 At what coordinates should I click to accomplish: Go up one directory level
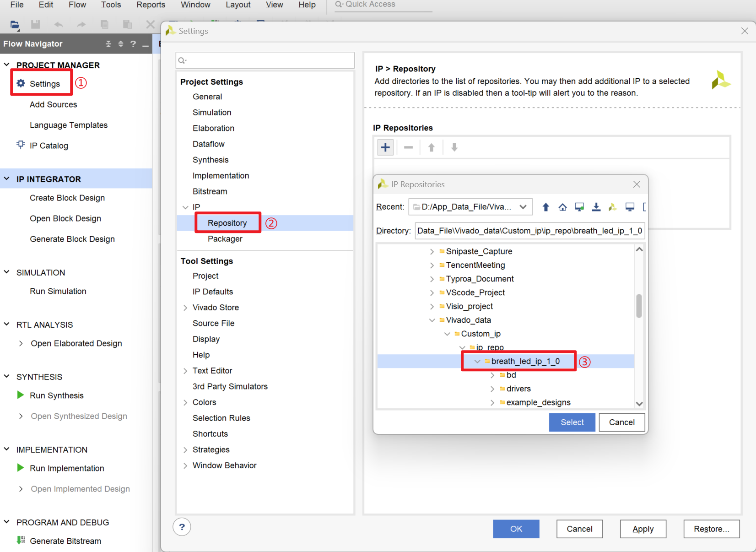coord(545,207)
